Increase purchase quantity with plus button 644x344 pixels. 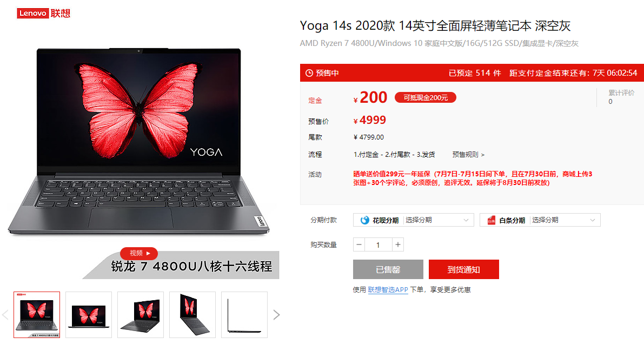397,244
